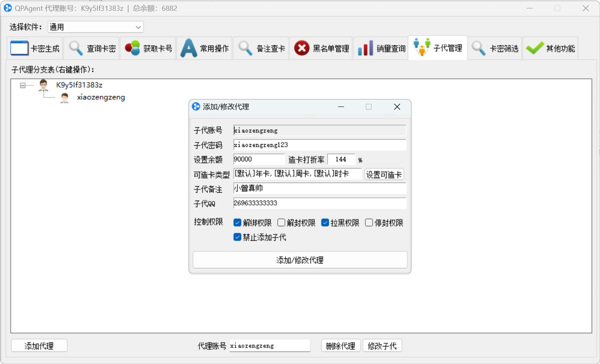The image size is (600, 364).
Task: Enable the 解封权限 permission checkbox
Action: [x=281, y=222]
